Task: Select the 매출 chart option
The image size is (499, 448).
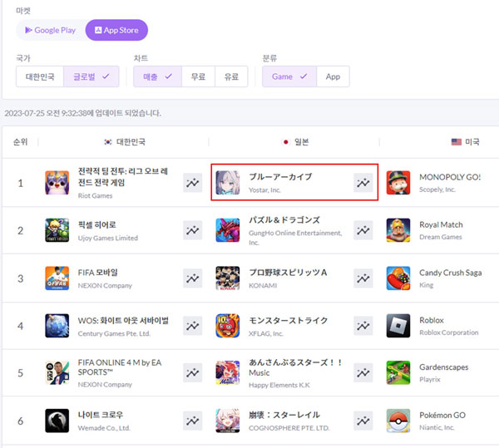Action: coord(157,76)
